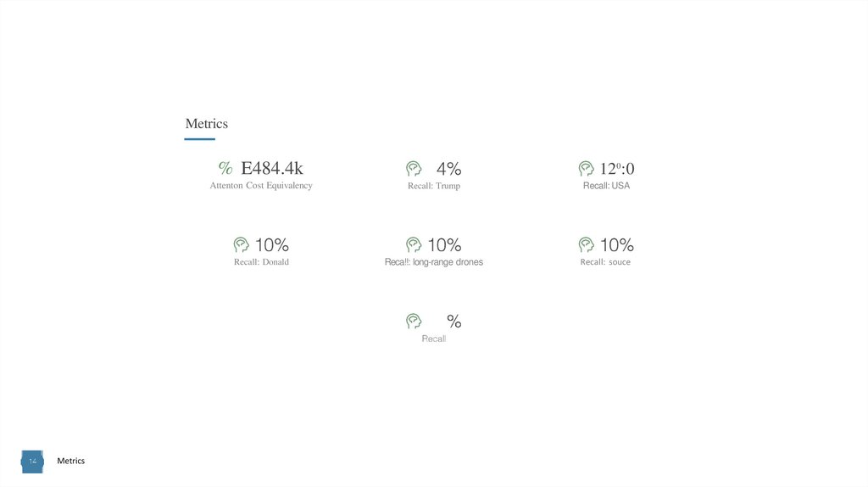
Task: Click the head icon above Recall: souce
Action: pos(586,245)
